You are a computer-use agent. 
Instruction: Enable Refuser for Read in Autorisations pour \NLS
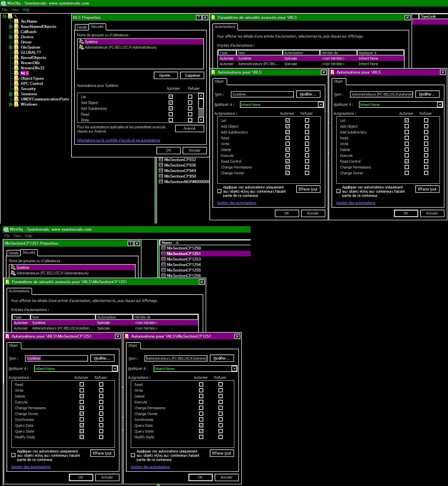pyautogui.click(x=307, y=138)
